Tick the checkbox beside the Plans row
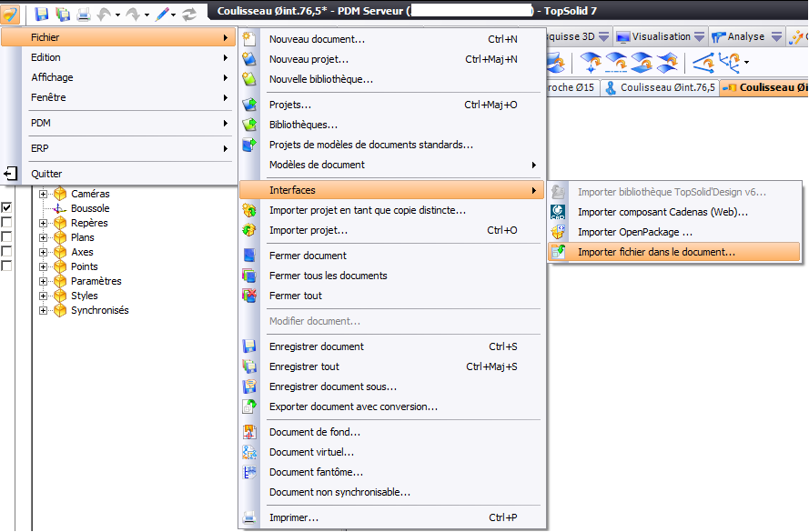 (x=6, y=236)
